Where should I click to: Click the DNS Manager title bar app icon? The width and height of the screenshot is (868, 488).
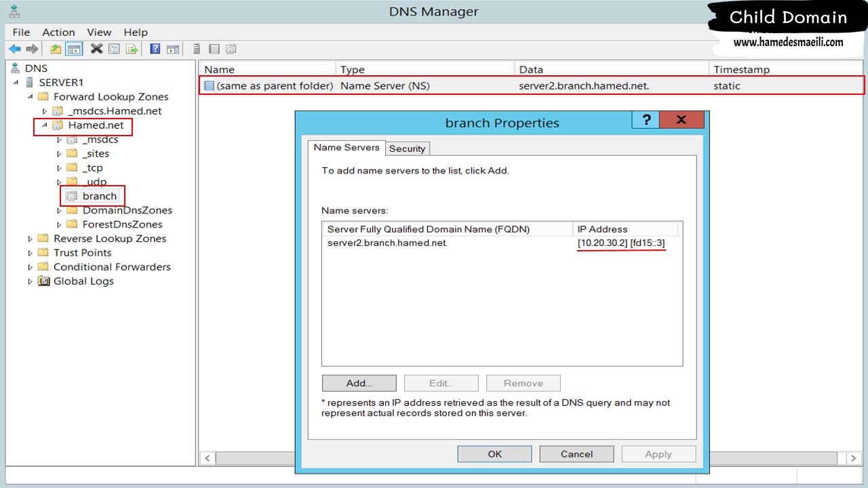coord(14,11)
